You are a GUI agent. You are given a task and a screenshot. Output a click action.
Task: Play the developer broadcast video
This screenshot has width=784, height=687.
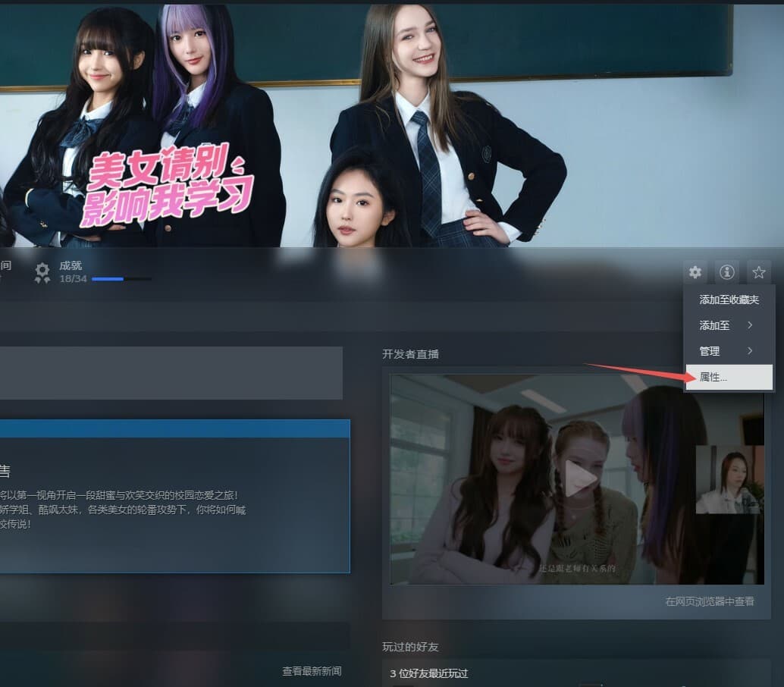coord(581,479)
